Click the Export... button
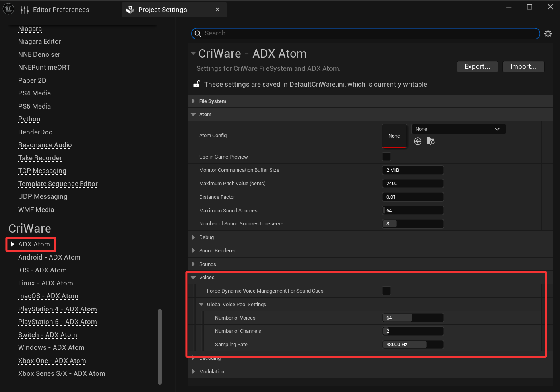 (477, 67)
